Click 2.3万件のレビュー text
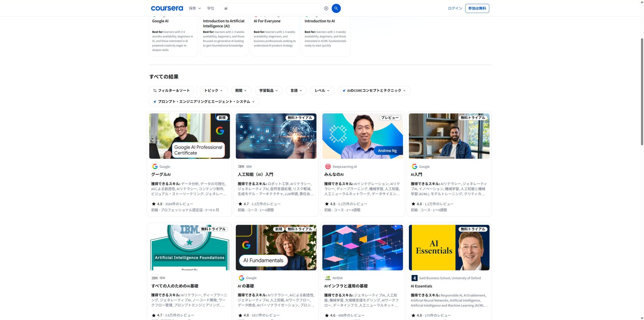644x320 pixels. tap(266, 204)
